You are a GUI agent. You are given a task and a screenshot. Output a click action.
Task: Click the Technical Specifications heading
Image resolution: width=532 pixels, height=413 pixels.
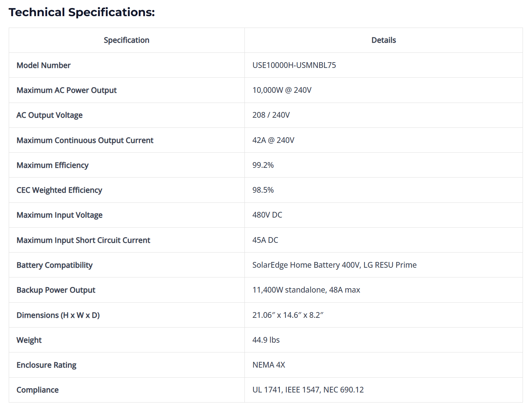[82, 12]
